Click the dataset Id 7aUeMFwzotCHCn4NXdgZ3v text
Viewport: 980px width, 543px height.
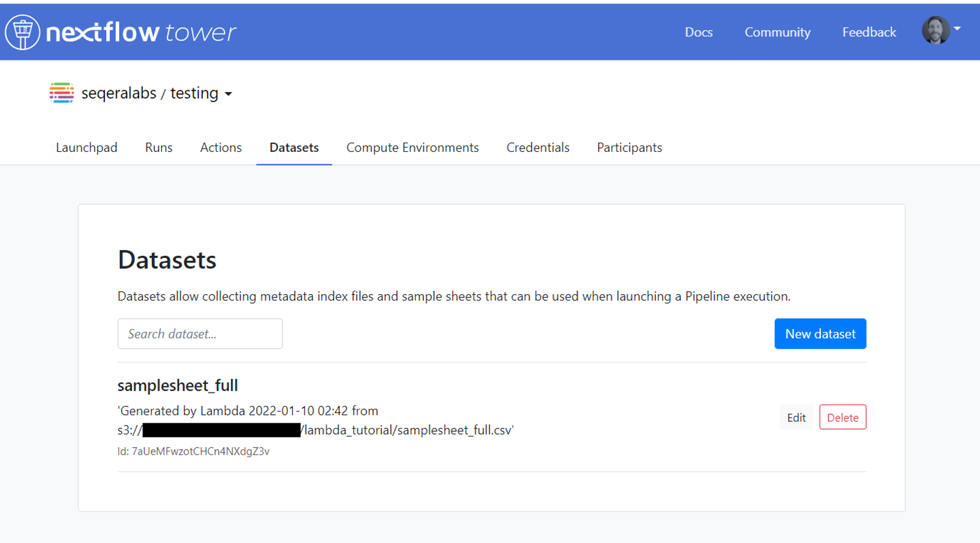(194, 451)
